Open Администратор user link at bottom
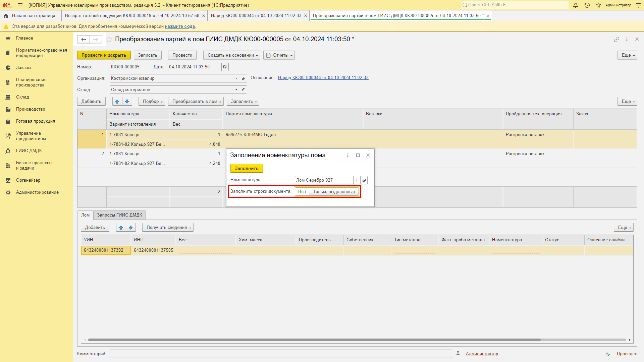The width and height of the screenshot is (644, 362). pyautogui.click(x=482, y=354)
